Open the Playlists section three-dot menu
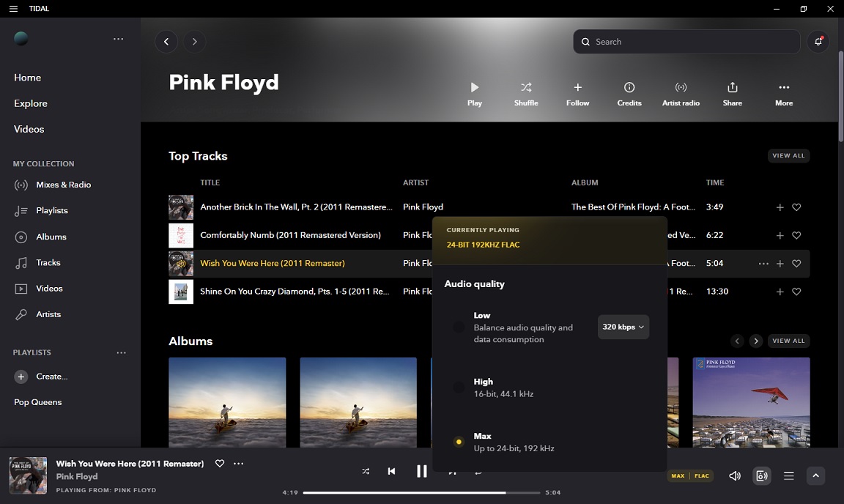The height and width of the screenshot is (504, 844). point(121,352)
